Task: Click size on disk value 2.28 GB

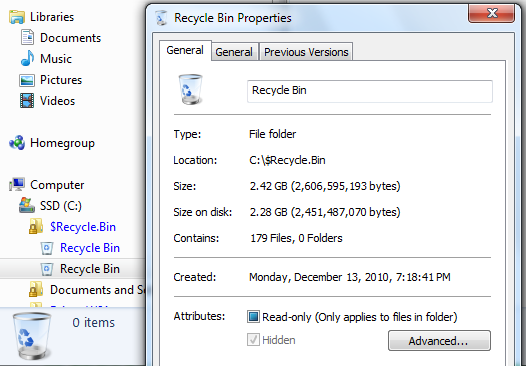Action: [x=325, y=212]
